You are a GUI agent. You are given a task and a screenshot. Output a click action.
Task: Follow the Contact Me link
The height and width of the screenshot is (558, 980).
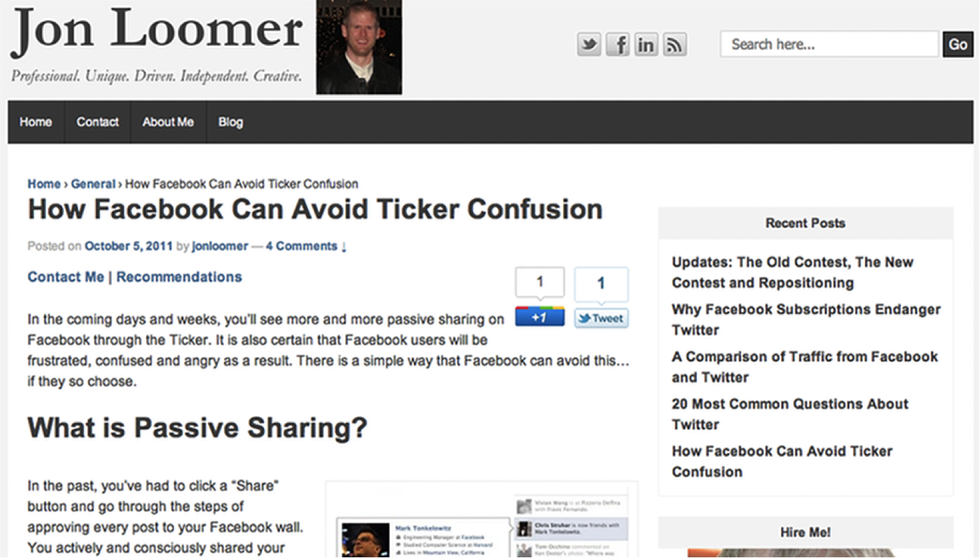point(66,277)
